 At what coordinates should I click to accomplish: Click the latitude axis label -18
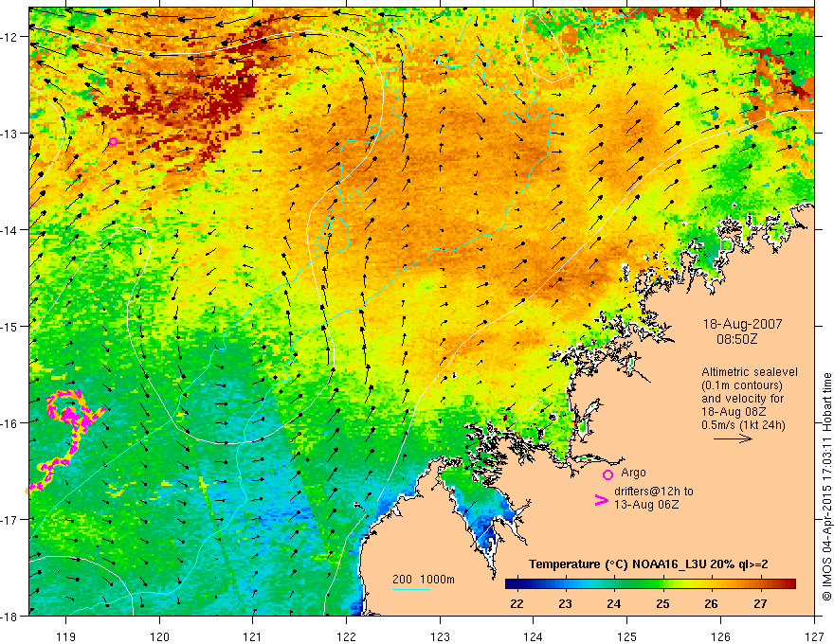pyautogui.click(x=10, y=616)
